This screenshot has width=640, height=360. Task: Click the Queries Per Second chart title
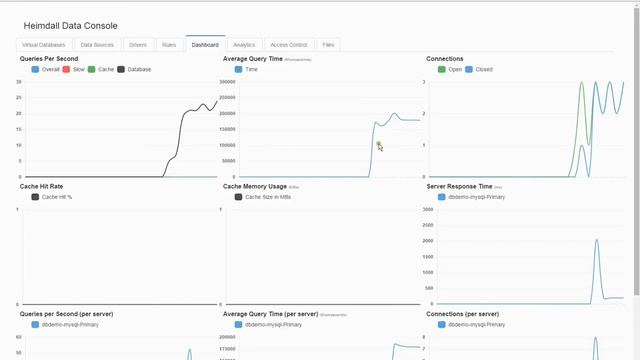click(49, 59)
